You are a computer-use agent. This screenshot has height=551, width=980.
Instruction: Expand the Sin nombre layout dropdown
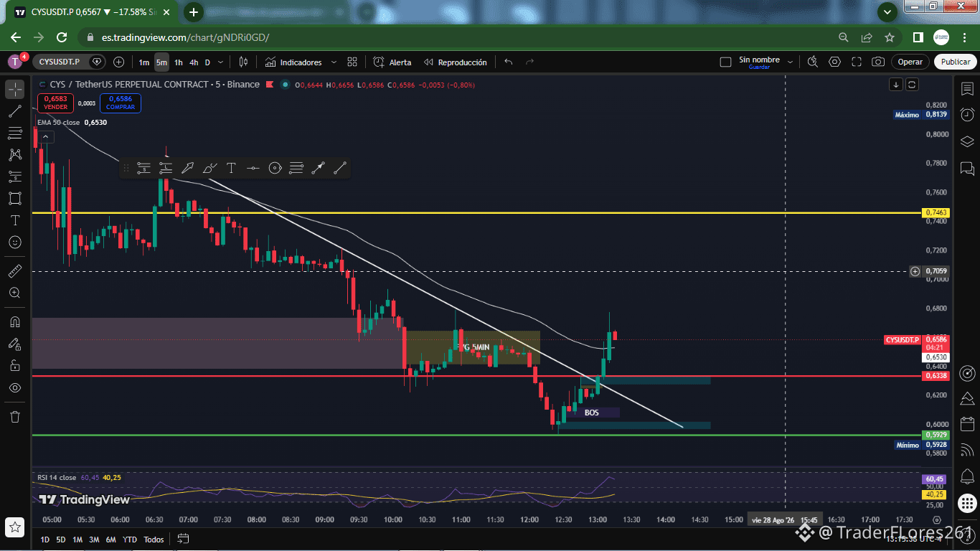click(x=790, y=62)
